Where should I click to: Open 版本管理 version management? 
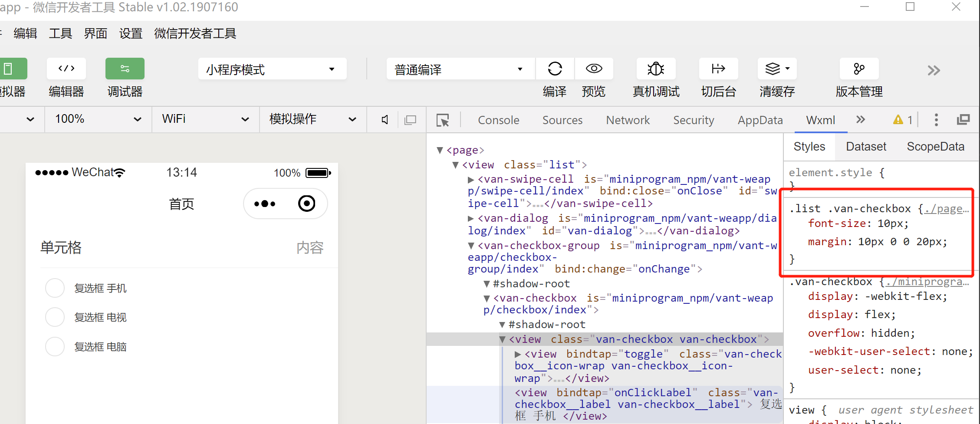[859, 69]
